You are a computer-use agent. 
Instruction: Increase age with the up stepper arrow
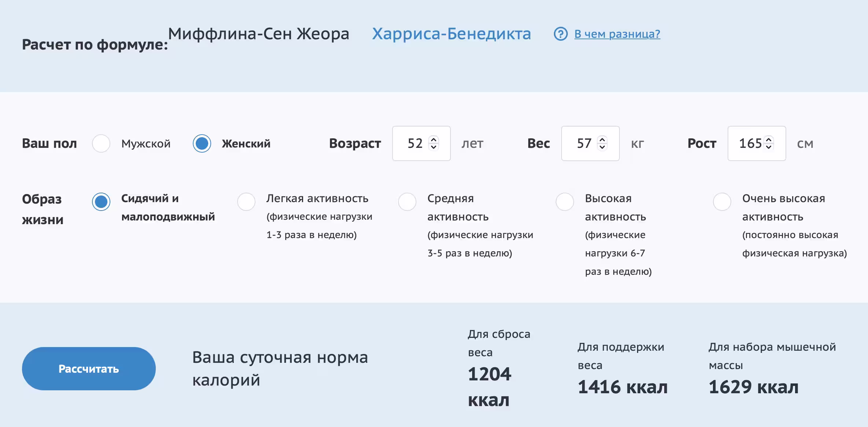click(434, 139)
